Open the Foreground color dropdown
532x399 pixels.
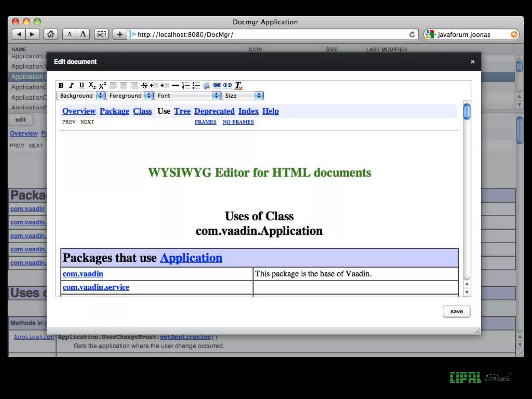click(x=129, y=96)
